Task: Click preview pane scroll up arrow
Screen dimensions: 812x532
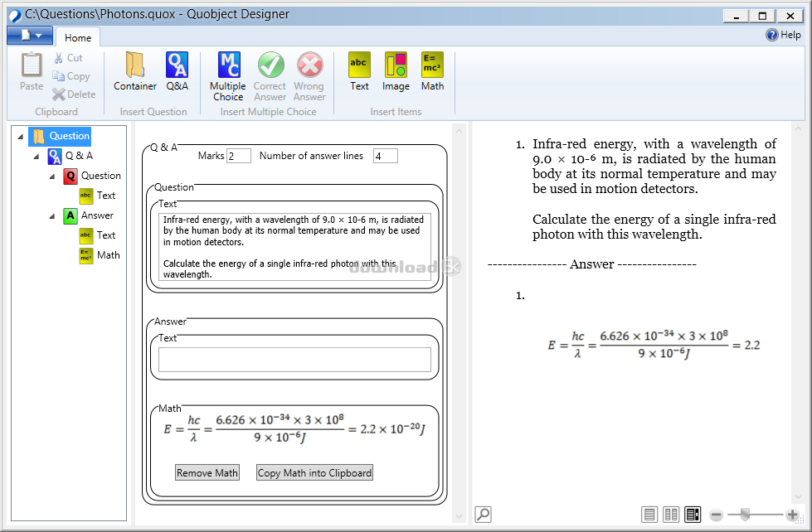Action: click(798, 129)
